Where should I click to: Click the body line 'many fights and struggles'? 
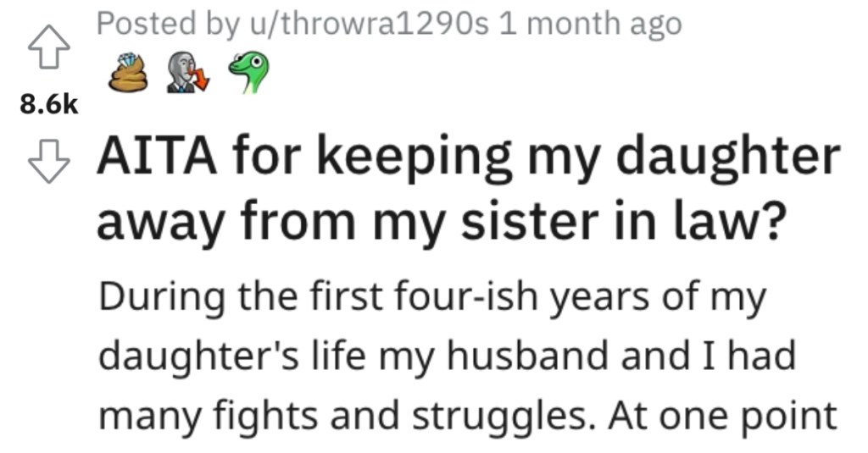pos(467,417)
